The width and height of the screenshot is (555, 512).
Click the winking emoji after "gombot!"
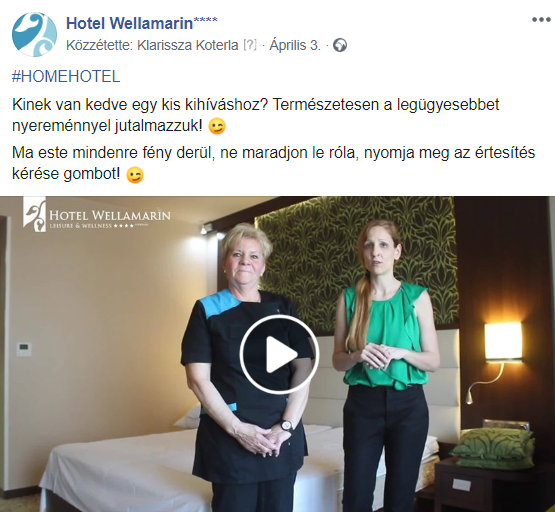pyautogui.click(x=135, y=175)
